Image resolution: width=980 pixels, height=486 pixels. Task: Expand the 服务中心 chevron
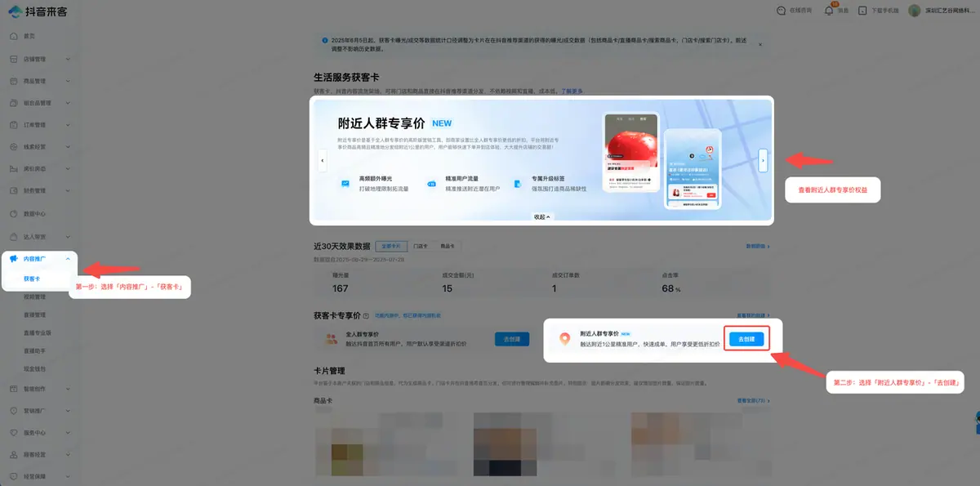(x=68, y=433)
